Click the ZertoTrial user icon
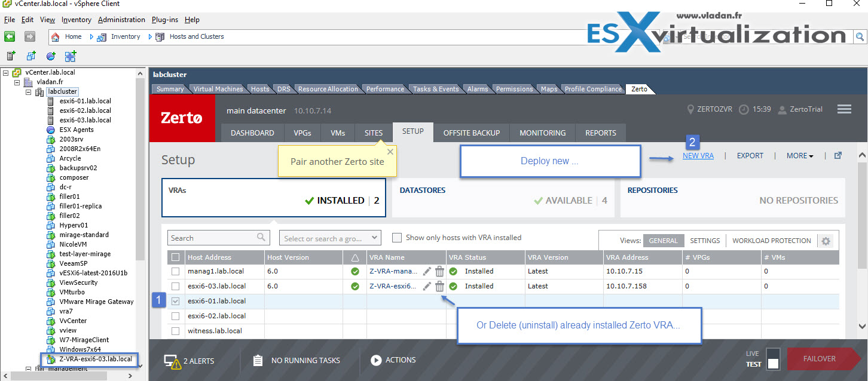The image size is (868, 381). coord(781,109)
